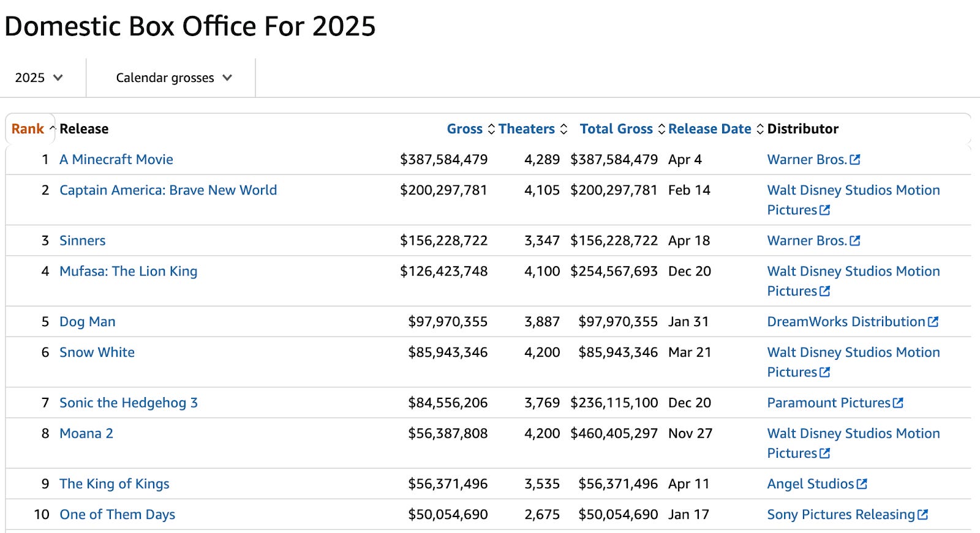The image size is (980, 533).
Task: Click external-link icon after Pictures in Moana 2 row
Action: pos(825,453)
